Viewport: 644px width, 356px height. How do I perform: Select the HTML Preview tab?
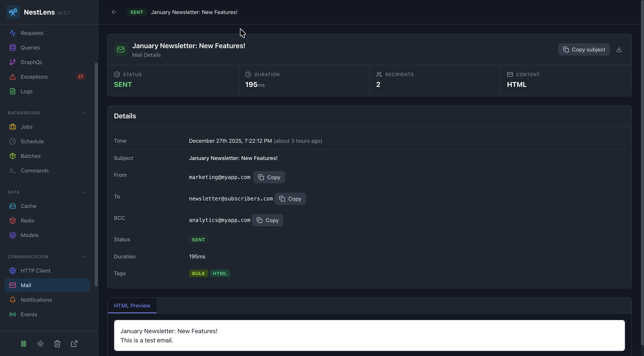[132, 306]
